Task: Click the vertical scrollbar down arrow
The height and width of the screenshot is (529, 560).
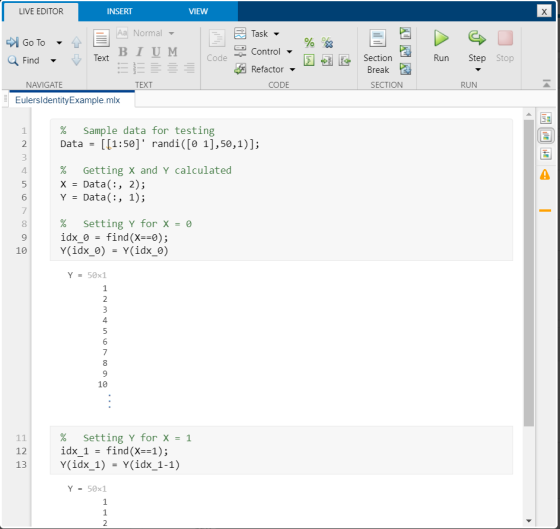Action: [529, 521]
